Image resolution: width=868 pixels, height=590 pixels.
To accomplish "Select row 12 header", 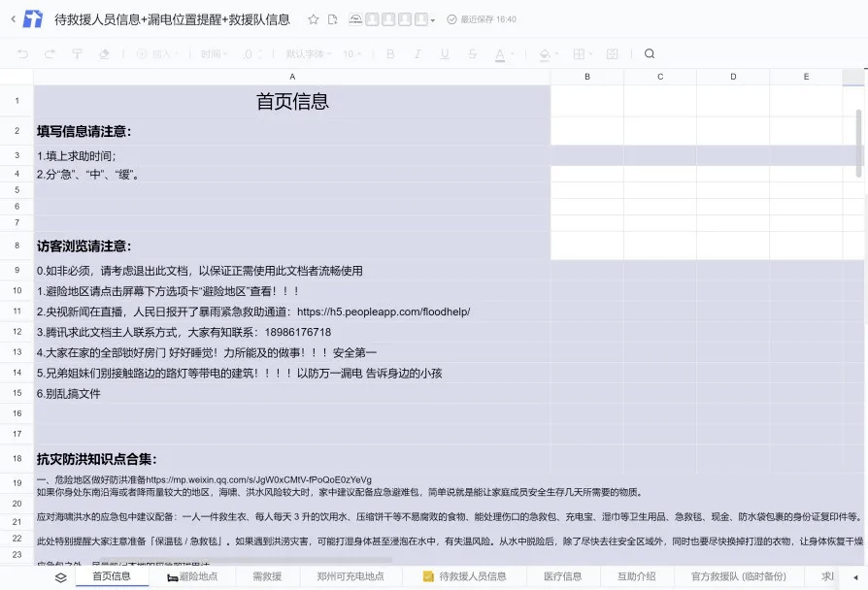I will 17,332.
